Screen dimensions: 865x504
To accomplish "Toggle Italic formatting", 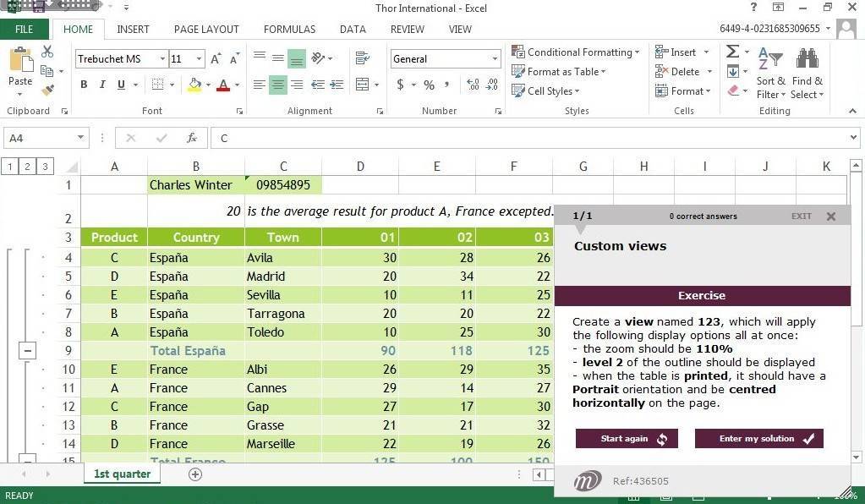I will pos(102,85).
